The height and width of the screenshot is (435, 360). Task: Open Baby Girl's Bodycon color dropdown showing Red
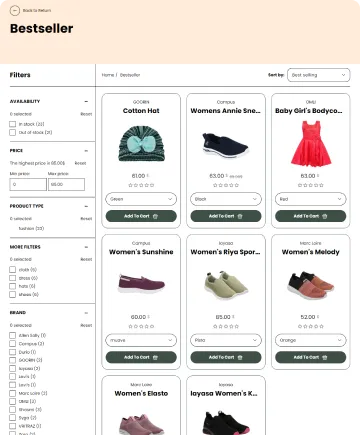pyautogui.click(x=310, y=199)
